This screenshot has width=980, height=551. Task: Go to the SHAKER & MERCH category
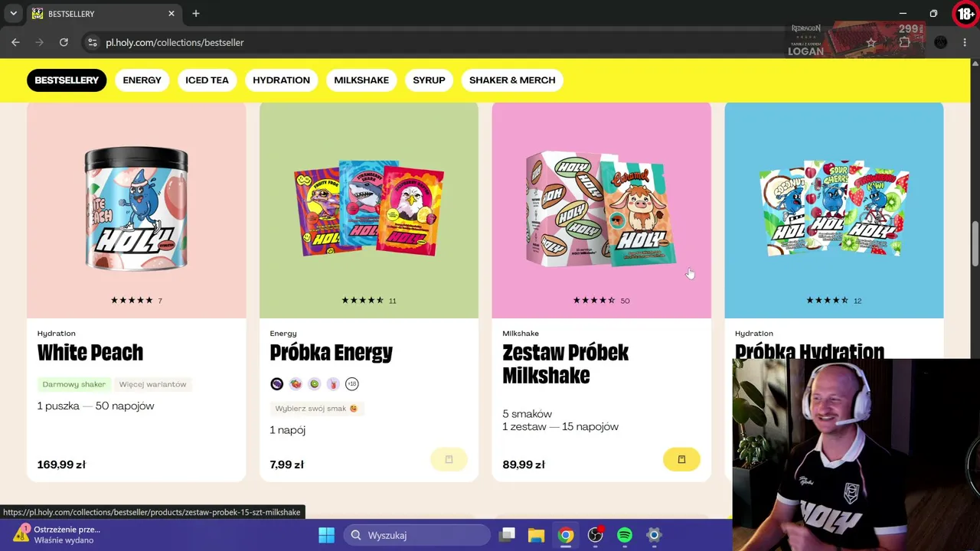(x=512, y=80)
